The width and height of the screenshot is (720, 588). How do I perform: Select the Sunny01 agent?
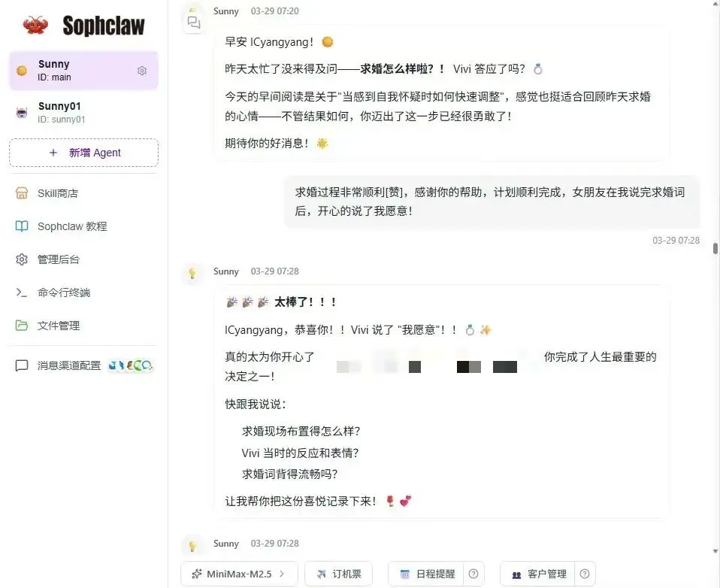point(83,112)
